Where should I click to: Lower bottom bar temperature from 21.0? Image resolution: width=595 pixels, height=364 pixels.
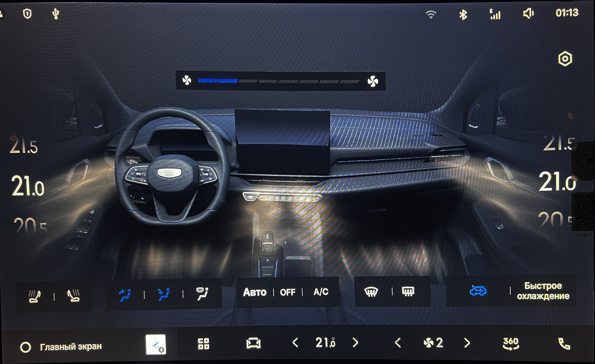pos(295,343)
